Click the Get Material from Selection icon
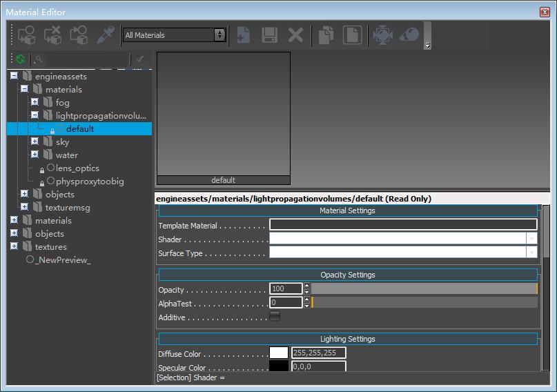Screen dimensions: 557x392 click(79, 35)
